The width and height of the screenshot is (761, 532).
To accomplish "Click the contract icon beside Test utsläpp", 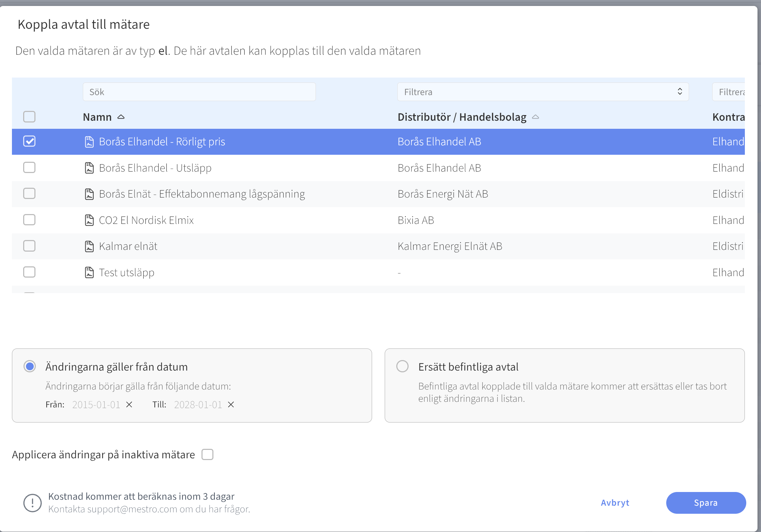I will coord(90,273).
